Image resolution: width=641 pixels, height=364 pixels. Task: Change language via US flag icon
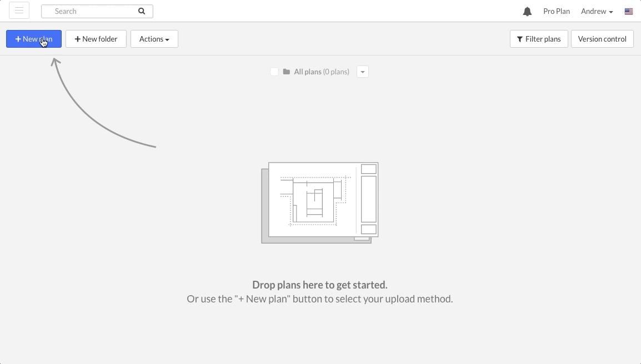pos(629,12)
